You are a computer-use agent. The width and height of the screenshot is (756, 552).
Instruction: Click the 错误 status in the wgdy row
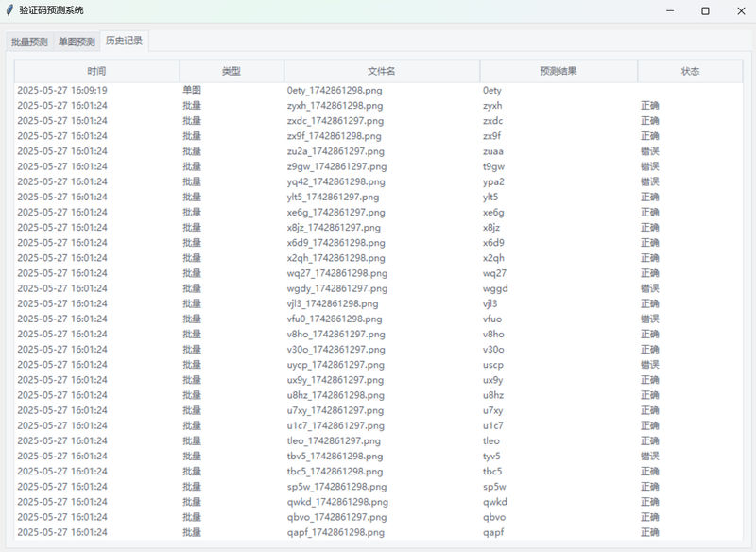pos(650,289)
